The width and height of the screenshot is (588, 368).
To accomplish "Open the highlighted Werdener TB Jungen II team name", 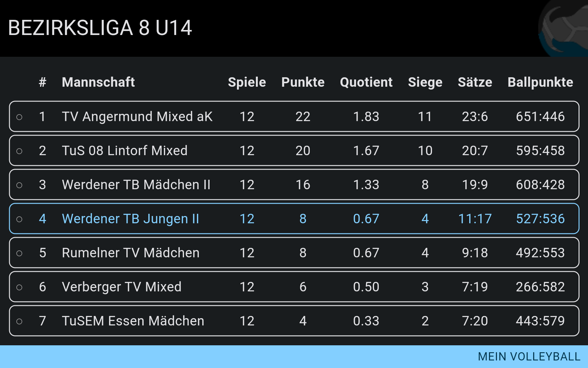I will 130,219.
